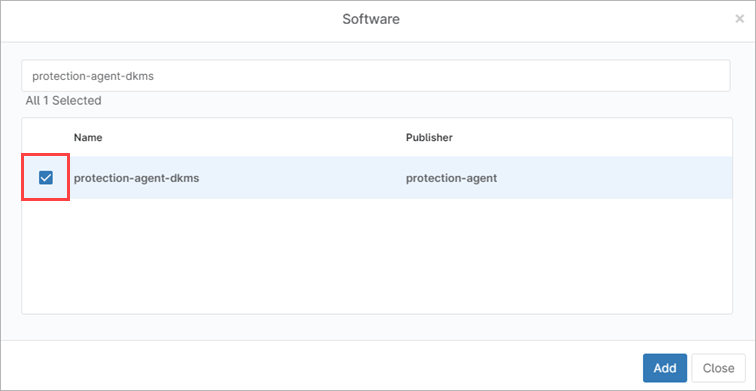
Task: Uncheck the protection-agent-dkms checkbox
Action: pos(46,178)
